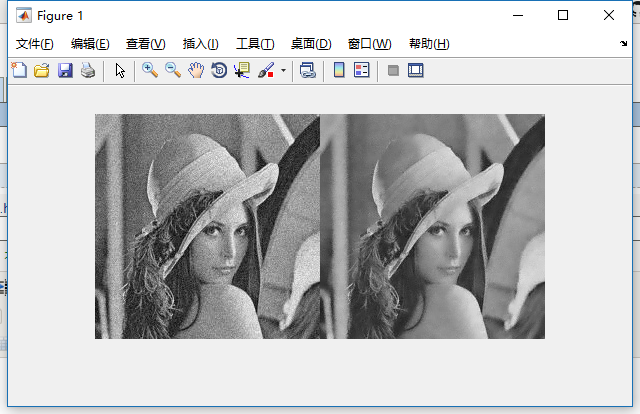640x414 pixels.
Task: Click the New Figure icon
Action: tap(19, 70)
